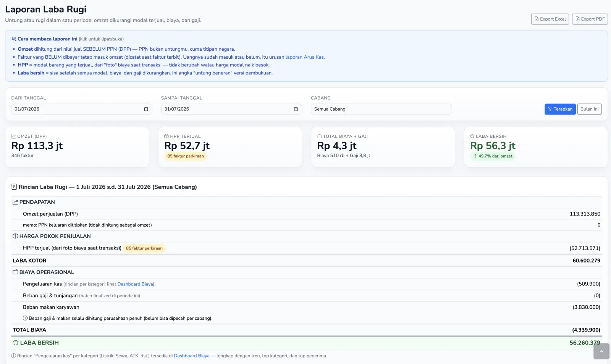Click the Biaya 510 rb + Gaji 3,8 jt text
611x364 pixels.
(x=344, y=156)
